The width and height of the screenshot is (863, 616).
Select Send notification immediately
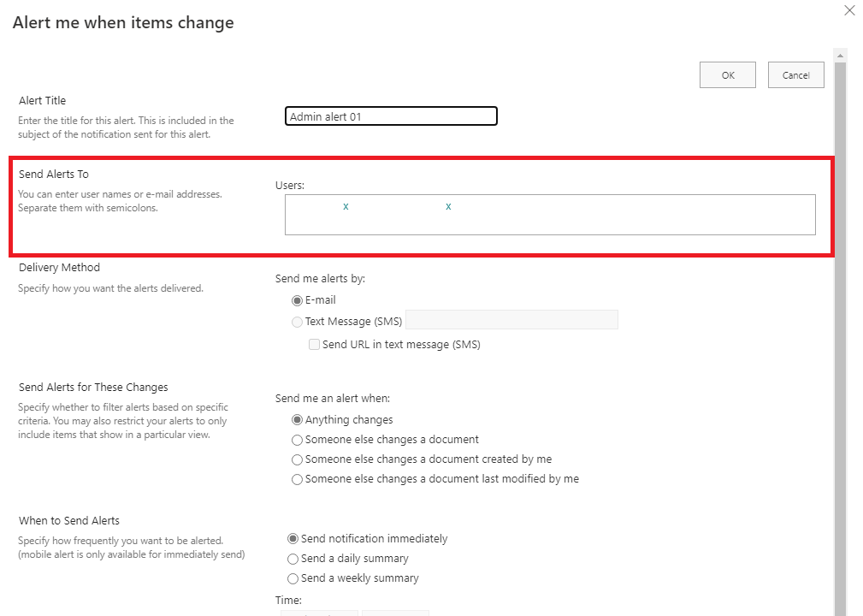293,539
